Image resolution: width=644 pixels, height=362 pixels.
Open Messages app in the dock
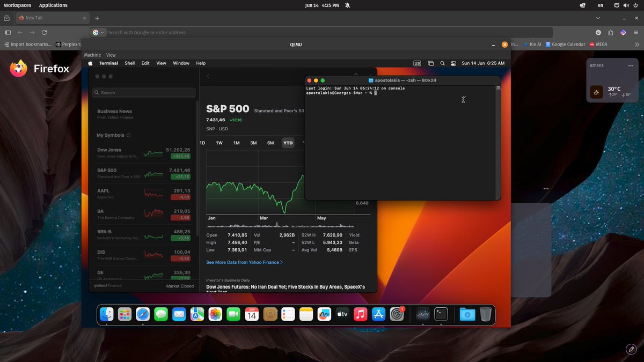(x=161, y=314)
